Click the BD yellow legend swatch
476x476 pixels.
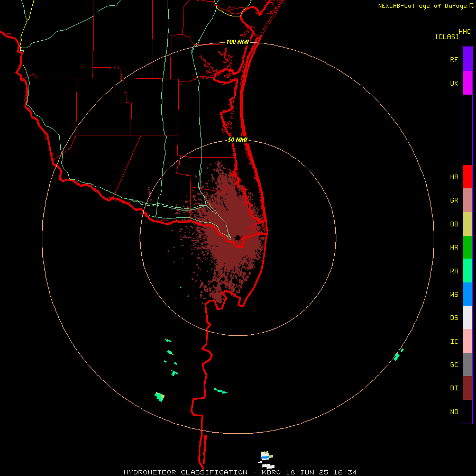coord(467,224)
